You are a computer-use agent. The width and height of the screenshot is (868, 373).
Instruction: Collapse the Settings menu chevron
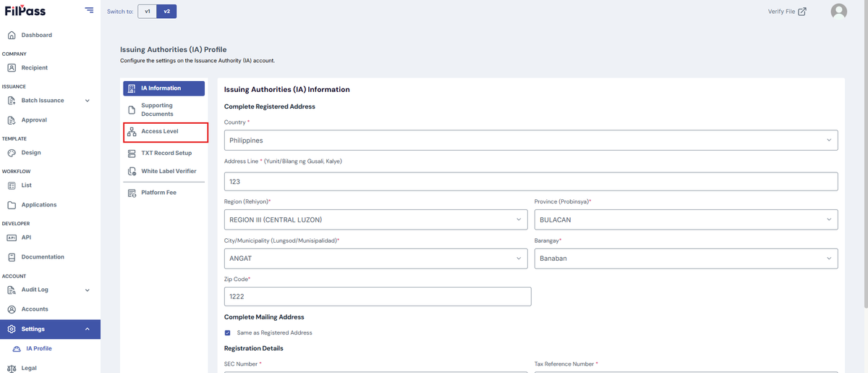coord(88,329)
